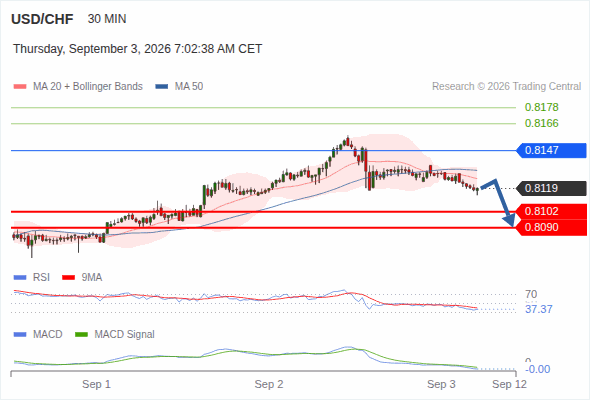Click the 30 MIN timeframe label
The height and width of the screenshot is (400, 590).
tap(107, 19)
